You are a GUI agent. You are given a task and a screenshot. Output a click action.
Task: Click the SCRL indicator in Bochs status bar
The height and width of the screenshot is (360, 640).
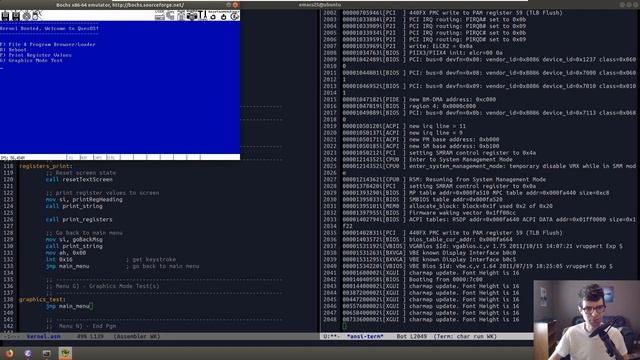[x=111, y=158]
